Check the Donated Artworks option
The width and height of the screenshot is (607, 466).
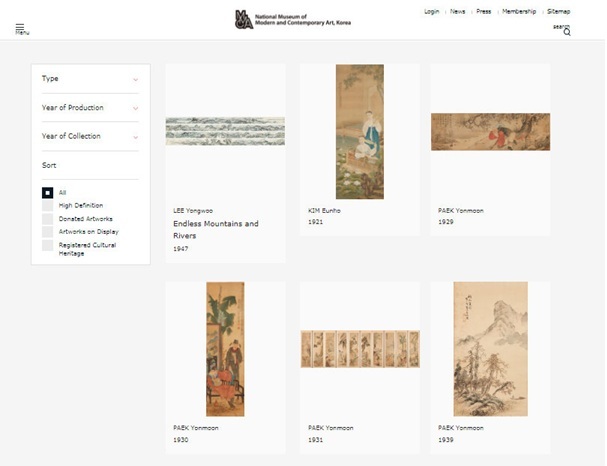(48, 219)
